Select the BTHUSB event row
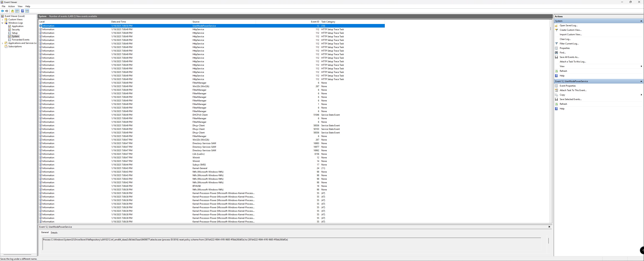Screen dimensions: 644x261 [x=211, y=186]
